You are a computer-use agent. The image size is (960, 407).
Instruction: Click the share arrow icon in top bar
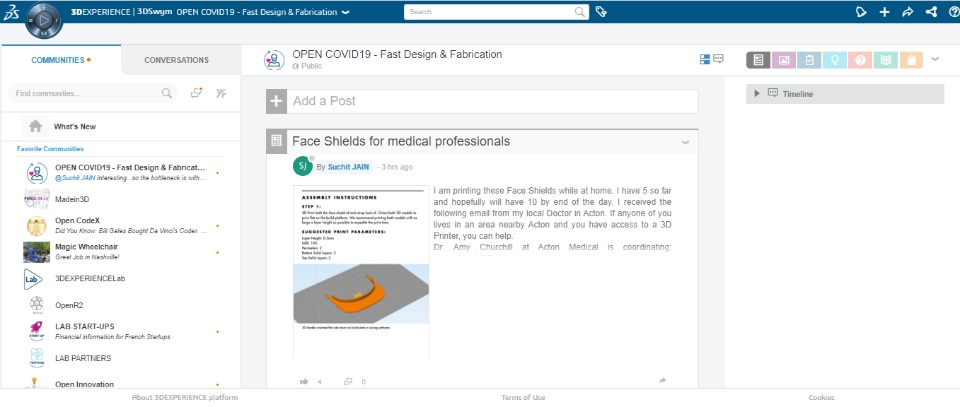[908, 12]
